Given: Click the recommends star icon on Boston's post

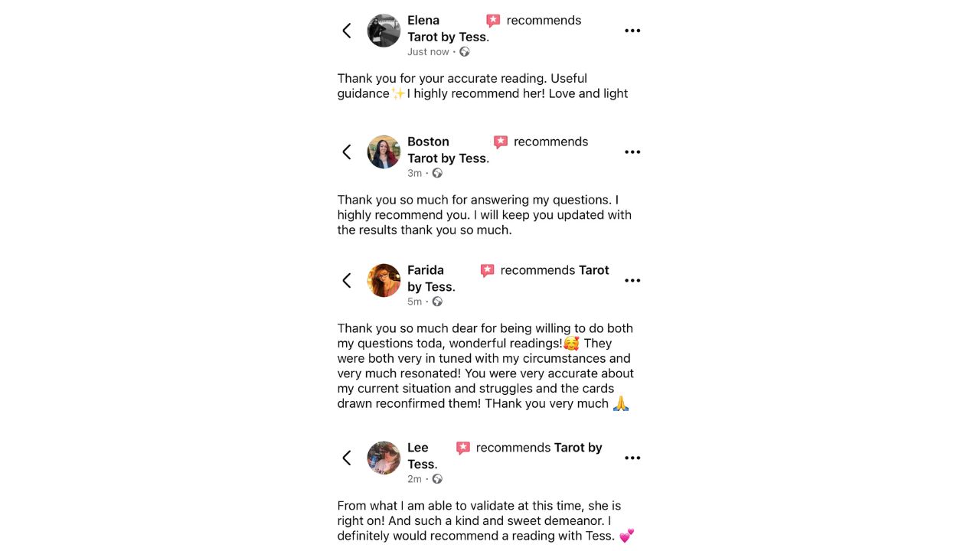Looking at the screenshot, I should tap(501, 142).
